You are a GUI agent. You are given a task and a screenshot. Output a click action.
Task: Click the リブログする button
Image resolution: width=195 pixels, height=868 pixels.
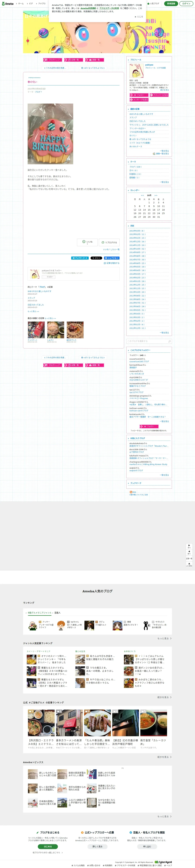pos(109,242)
